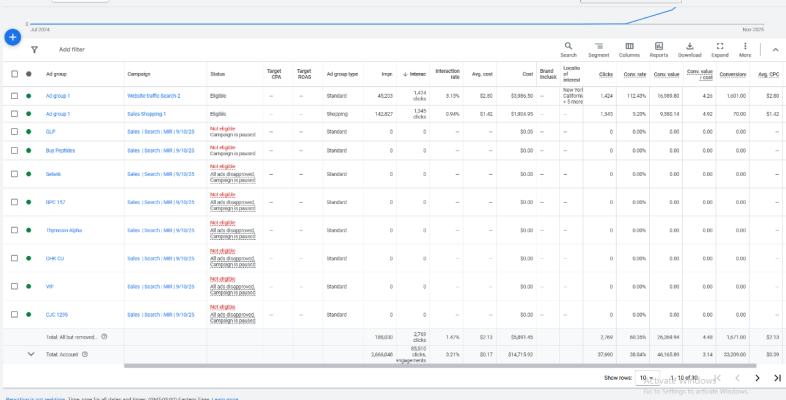Screen dimensions: 786x400
Task: Open the Buy Peptides ad group link
Action: pos(60,150)
